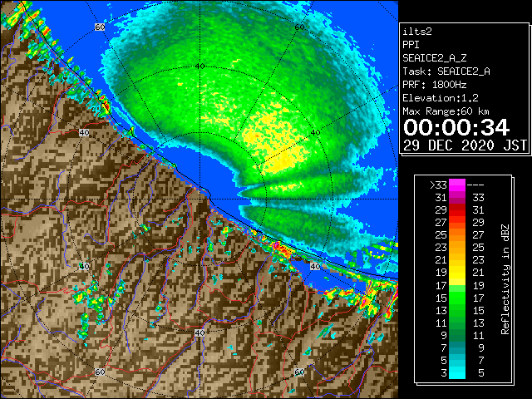Pick the cyan 3–5 dBZ swatch
The image size is (532, 399).
(457, 372)
